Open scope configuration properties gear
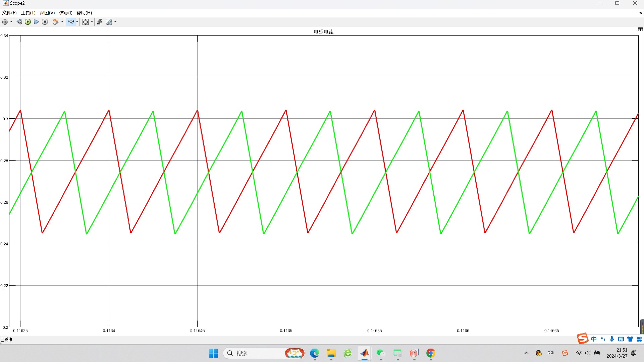Image resolution: width=644 pixels, height=362 pixels. tap(5, 22)
